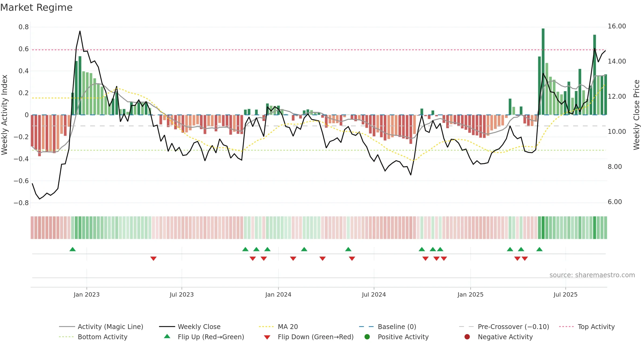Click the 6.00 price axis label
The image size is (644, 362).
point(615,202)
